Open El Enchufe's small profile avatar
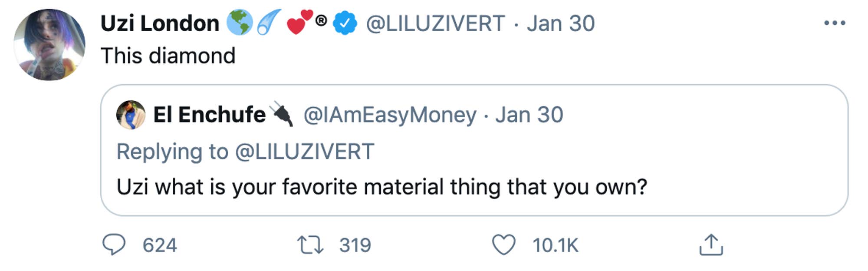The height and width of the screenshot is (271, 868). pyautogui.click(x=131, y=115)
